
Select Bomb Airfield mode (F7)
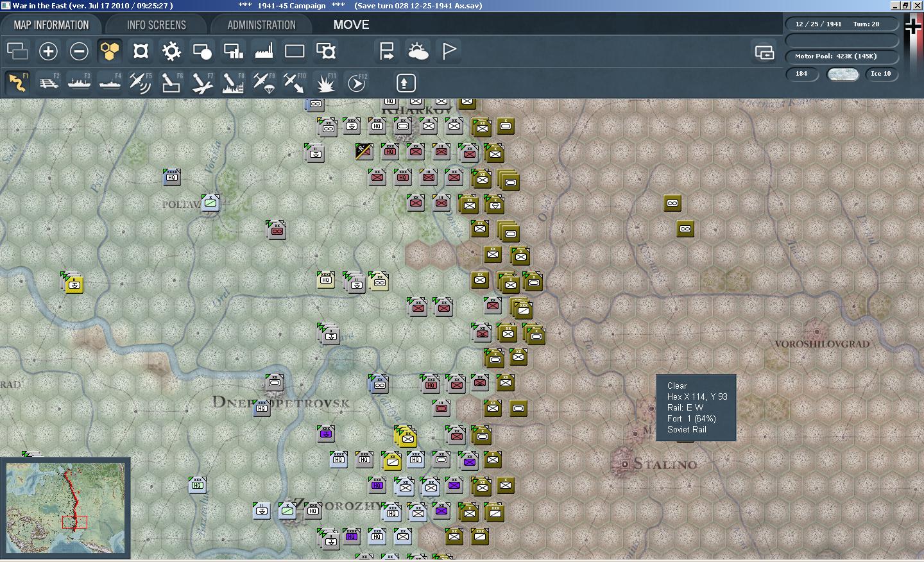coord(202,83)
